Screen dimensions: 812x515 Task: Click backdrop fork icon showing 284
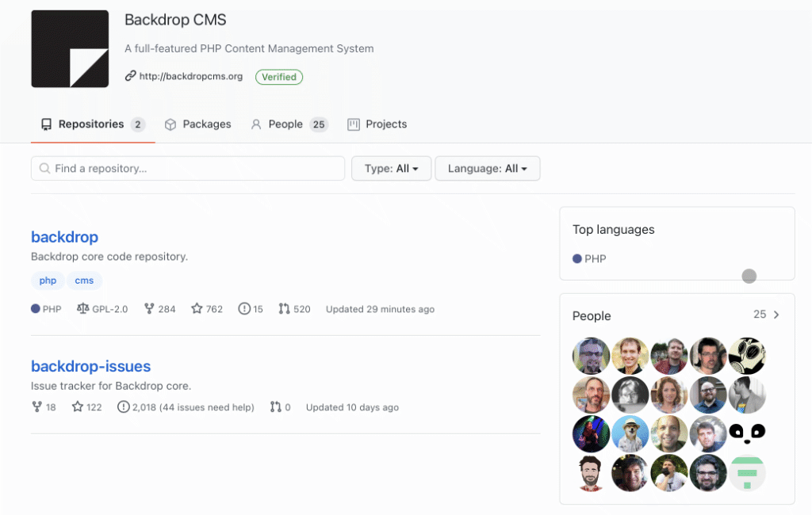(x=149, y=308)
